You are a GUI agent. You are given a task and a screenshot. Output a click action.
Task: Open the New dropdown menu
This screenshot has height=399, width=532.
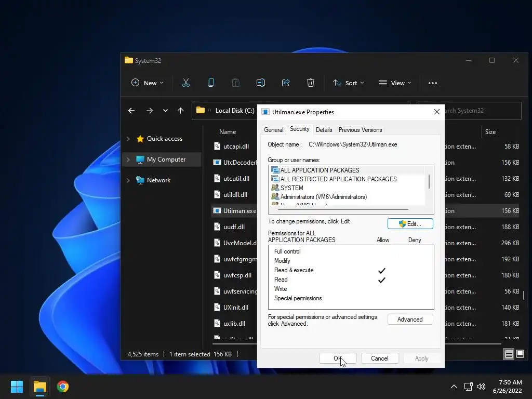(148, 83)
